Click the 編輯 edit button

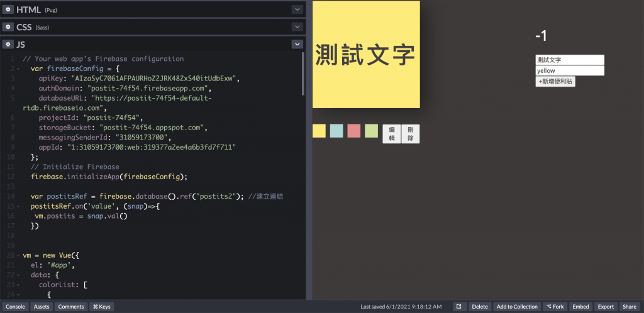392,134
